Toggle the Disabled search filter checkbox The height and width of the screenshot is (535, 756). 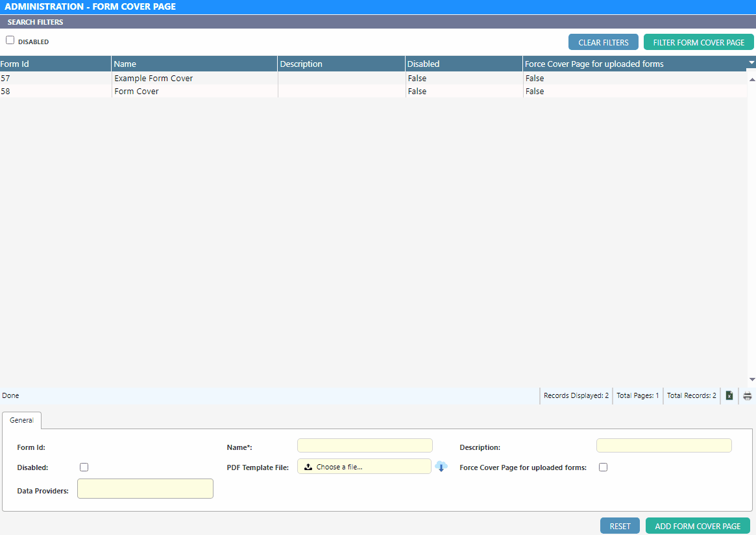pyautogui.click(x=10, y=40)
